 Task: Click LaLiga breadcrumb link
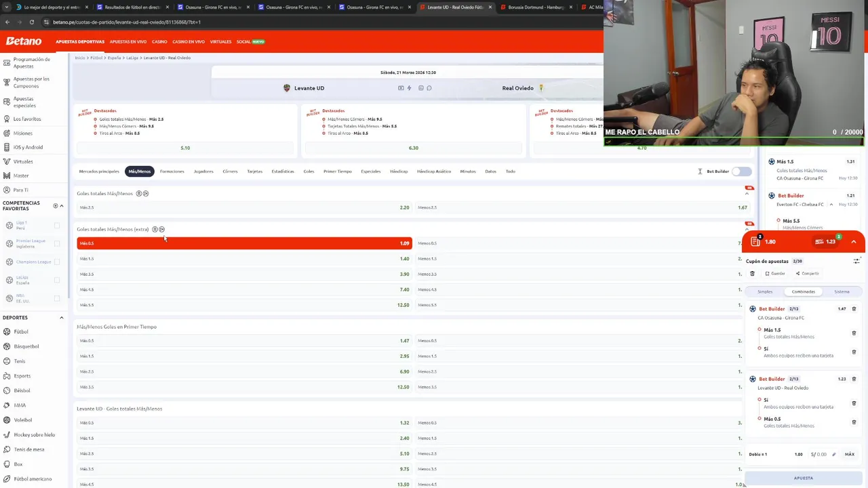click(132, 58)
